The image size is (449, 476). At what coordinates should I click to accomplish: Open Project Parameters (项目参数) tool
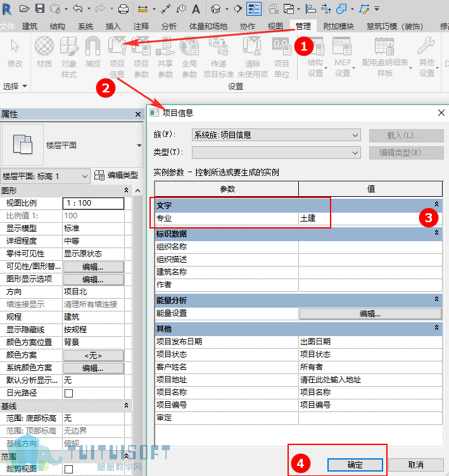click(141, 57)
